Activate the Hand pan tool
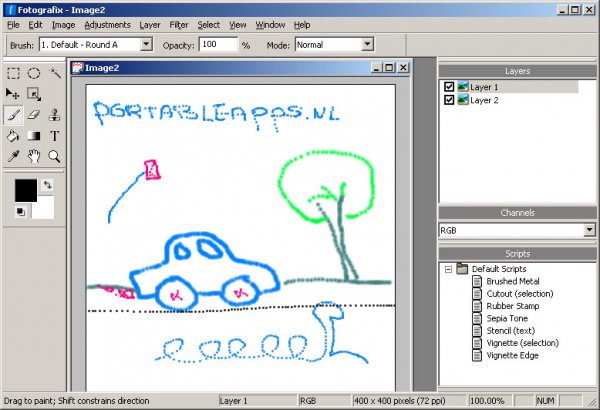 (x=34, y=156)
